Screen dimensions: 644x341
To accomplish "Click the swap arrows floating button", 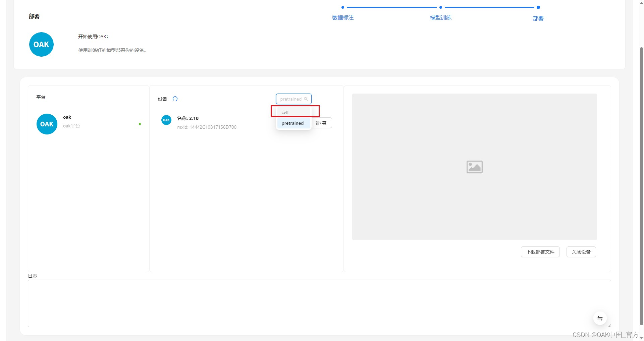I will coord(600,318).
